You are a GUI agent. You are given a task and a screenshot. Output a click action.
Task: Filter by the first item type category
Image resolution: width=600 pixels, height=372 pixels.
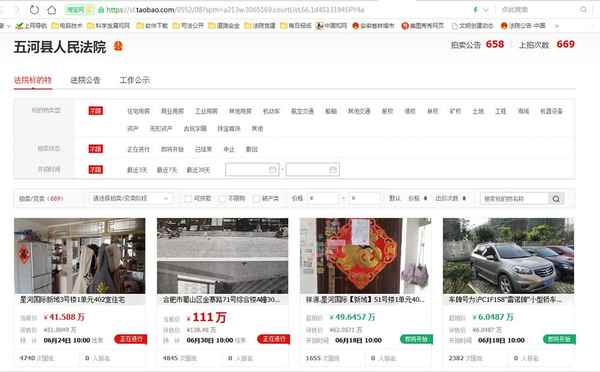point(139,111)
